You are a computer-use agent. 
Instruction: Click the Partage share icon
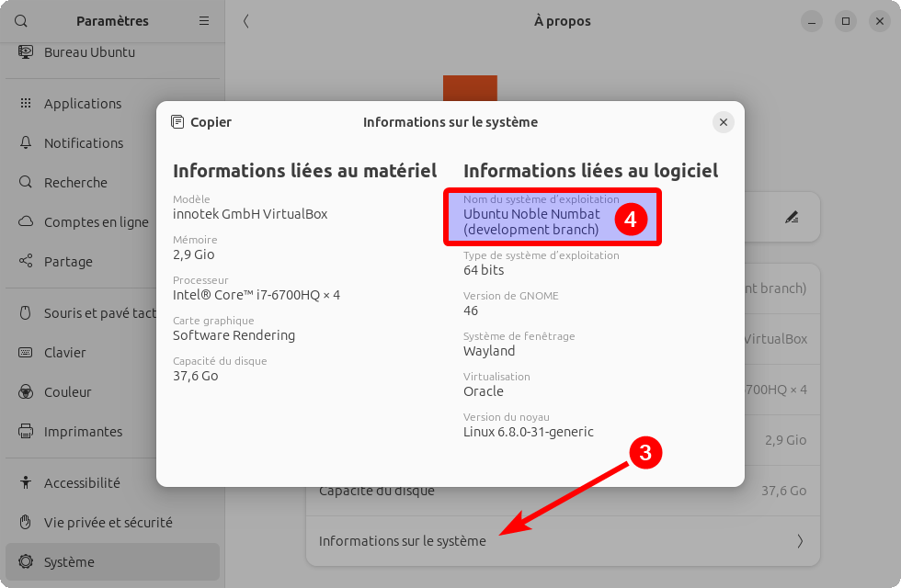tap(26, 261)
